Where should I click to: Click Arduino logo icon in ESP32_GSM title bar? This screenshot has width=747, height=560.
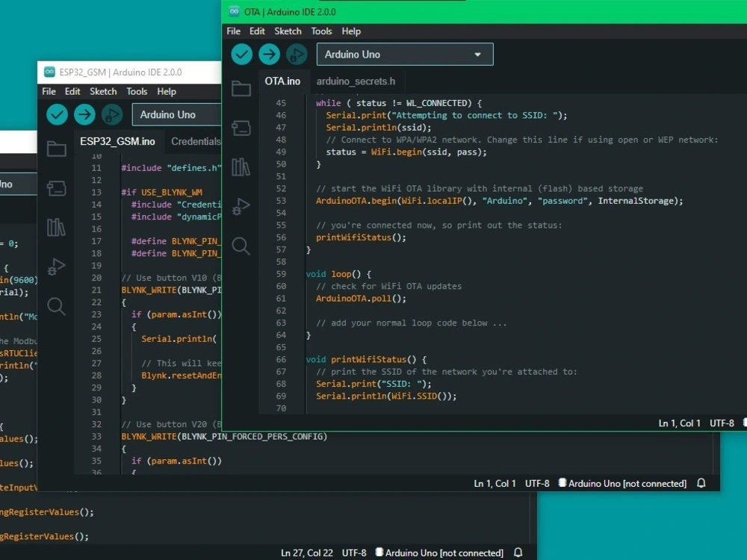49,72
